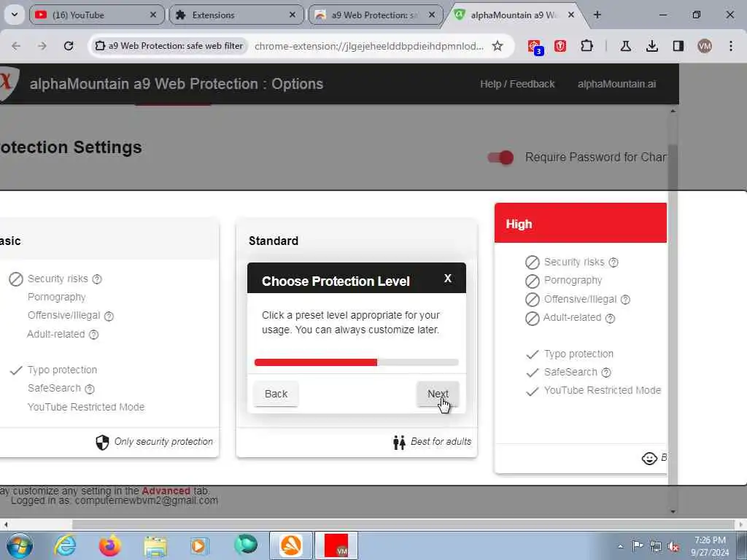Switch to the YouTube browser tab
Viewport: 747px width, 560px height.
[96, 15]
